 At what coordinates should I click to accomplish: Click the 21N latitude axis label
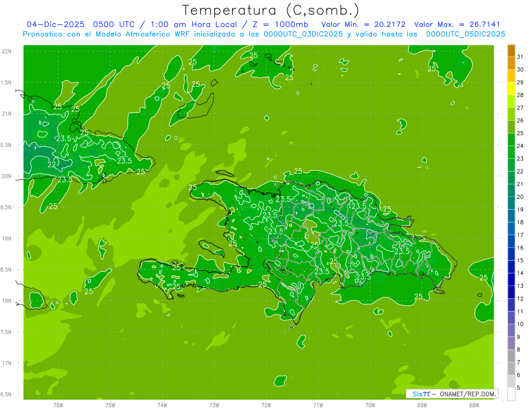pos(7,114)
